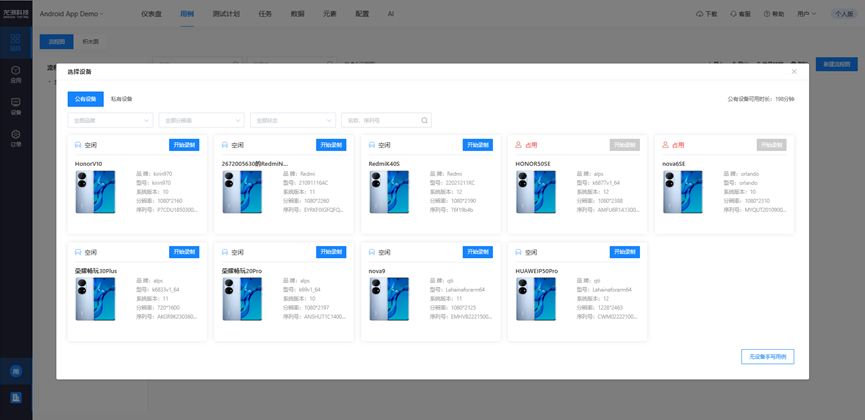
Task: Click the RedmiK40S phone thumbnail
Action: (x=389, y=192)
